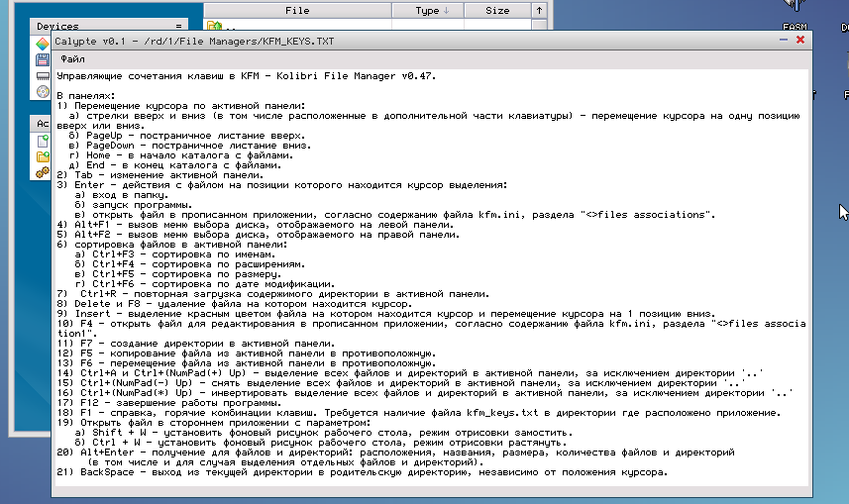This screenshot has width=849, height=504.
Task: Close the Calypte text viewer window
Action: [799, 41]
